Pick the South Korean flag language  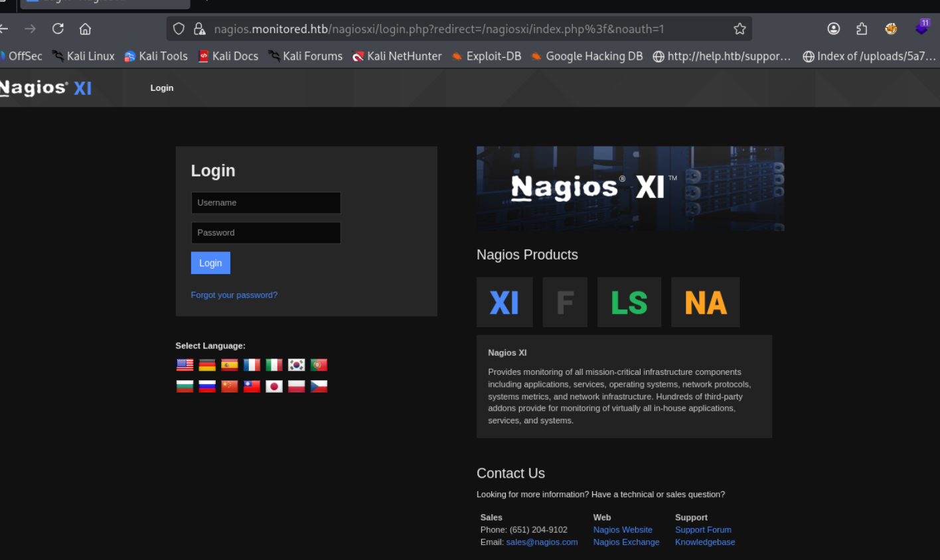[x=296, y=365]
